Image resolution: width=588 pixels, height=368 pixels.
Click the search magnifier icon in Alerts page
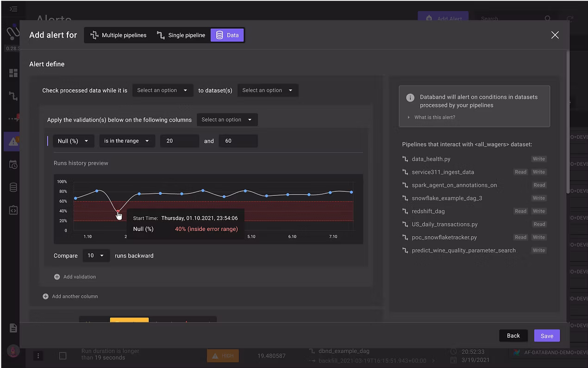(x=548, y=19)
